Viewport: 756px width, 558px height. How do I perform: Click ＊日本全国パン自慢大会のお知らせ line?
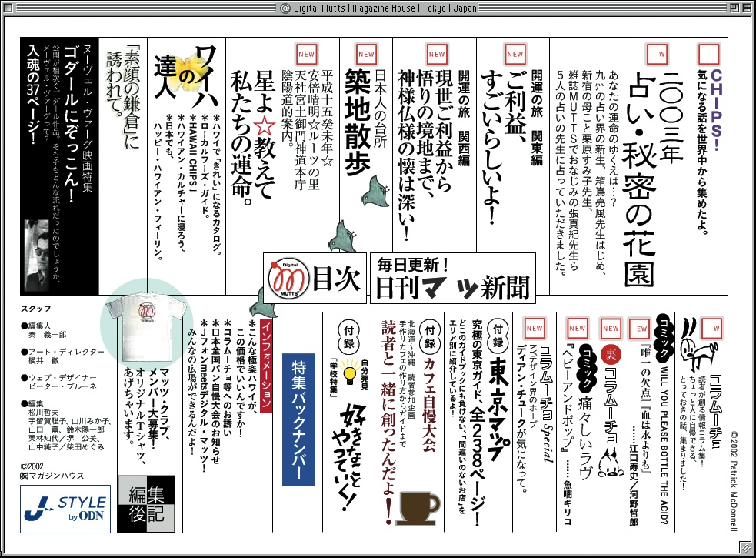[216, 392]
